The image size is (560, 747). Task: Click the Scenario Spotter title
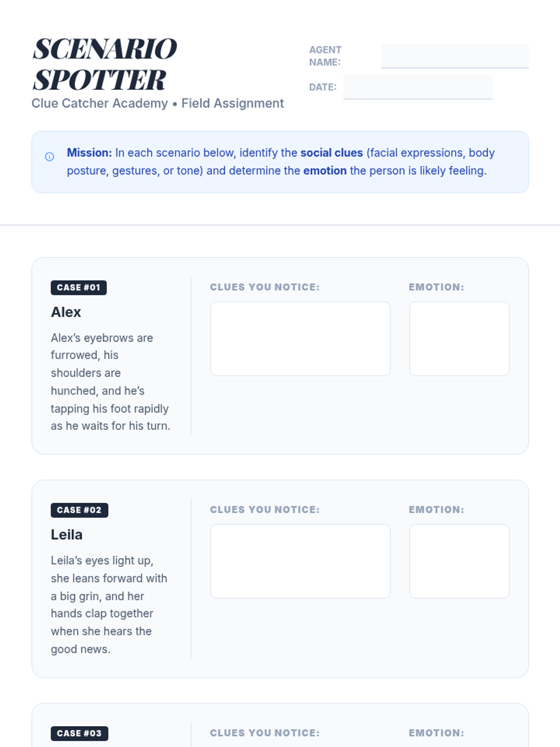(x=105, y=64)
